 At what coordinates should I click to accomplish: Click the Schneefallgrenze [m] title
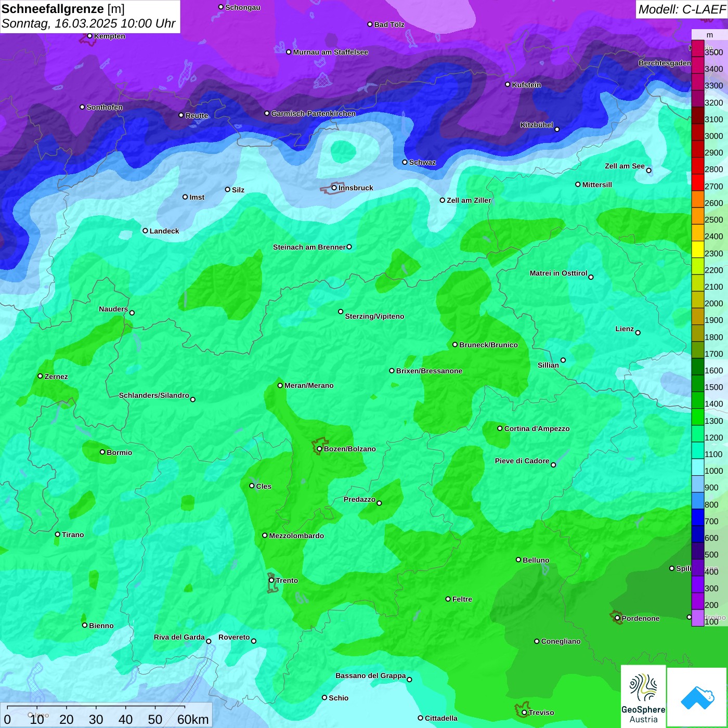(x=63, y=9)
